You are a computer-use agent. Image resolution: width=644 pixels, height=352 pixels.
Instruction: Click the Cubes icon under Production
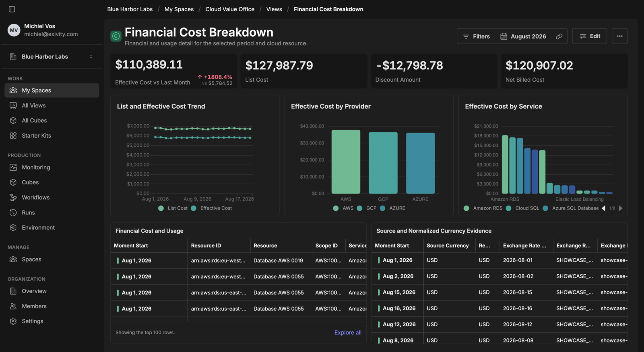[x=13, y=182]
